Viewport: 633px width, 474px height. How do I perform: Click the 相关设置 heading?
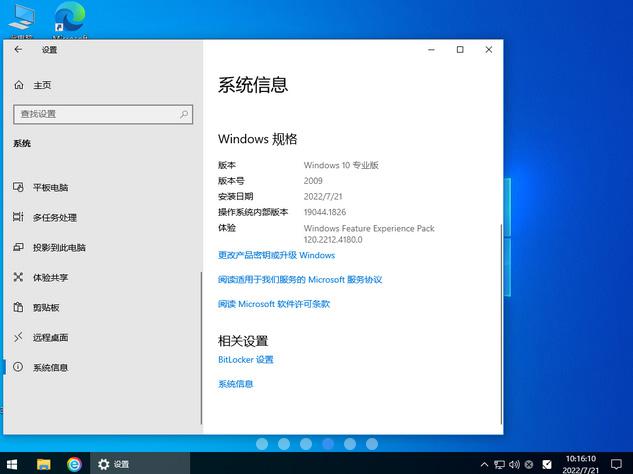(243, 341)
